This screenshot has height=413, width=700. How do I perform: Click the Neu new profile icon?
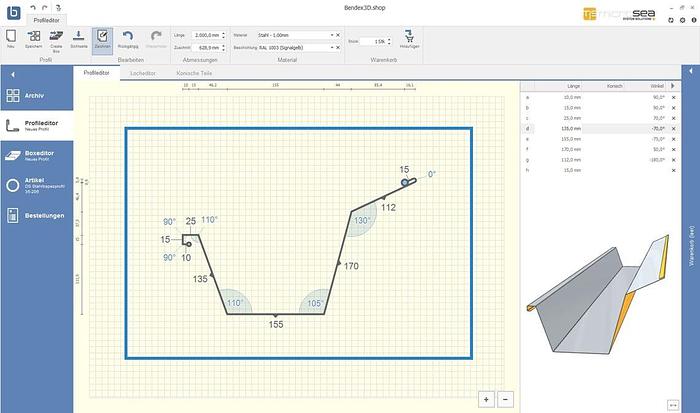[10, 38]
